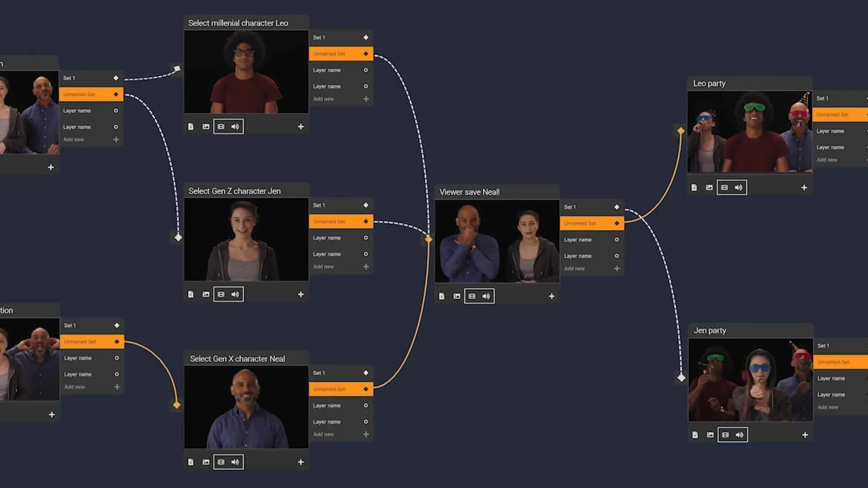The height and width of the screenshot is (488, 868).
Task: Select Set 1 row on millenial character Leo node
Action: 341,38
